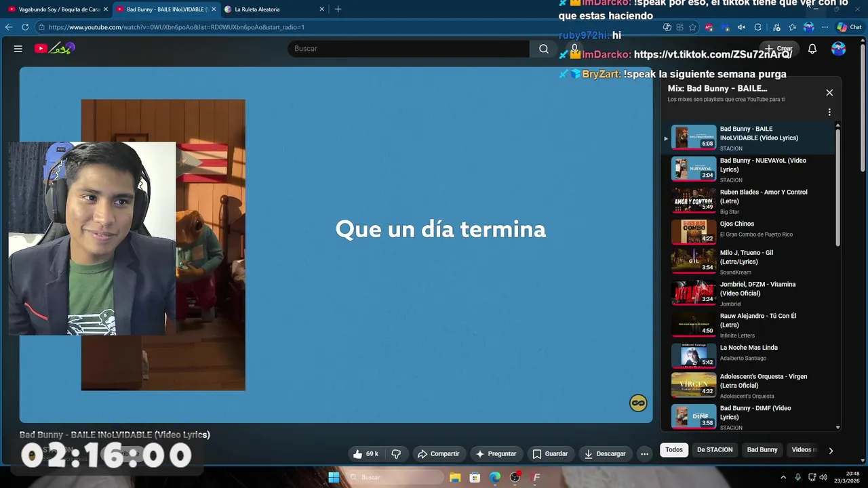Open File Explorer from the taskbar
The image size is (868, 488).
pyautogui.click(x=455, y=477)
